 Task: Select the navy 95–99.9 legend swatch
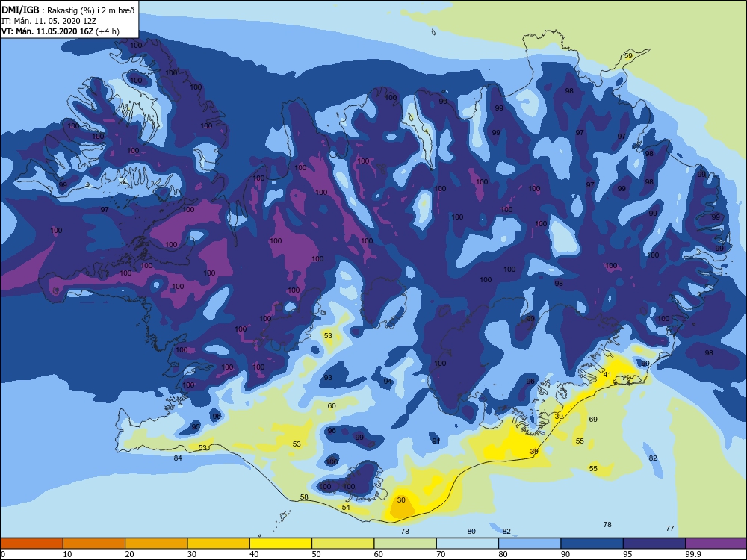coord(654,544)
